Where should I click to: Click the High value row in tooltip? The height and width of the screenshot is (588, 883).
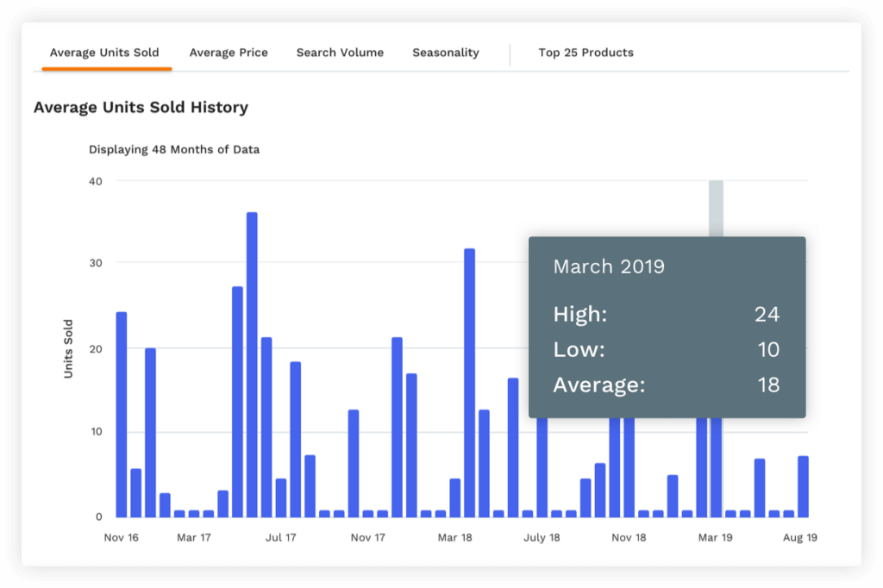[x=667, y=315]
